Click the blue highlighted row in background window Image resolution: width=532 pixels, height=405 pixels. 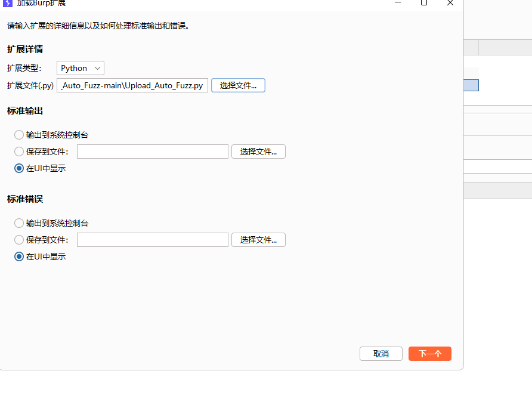[471, 85]
